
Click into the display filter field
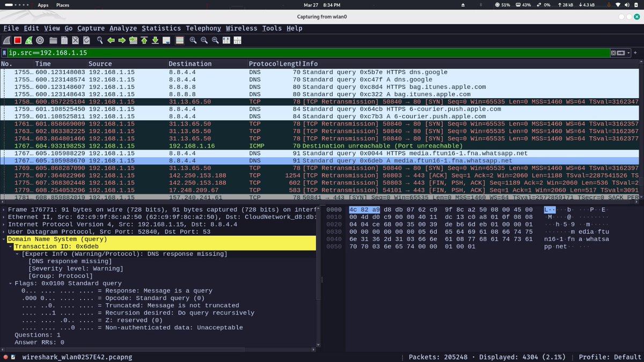[309, 53]
